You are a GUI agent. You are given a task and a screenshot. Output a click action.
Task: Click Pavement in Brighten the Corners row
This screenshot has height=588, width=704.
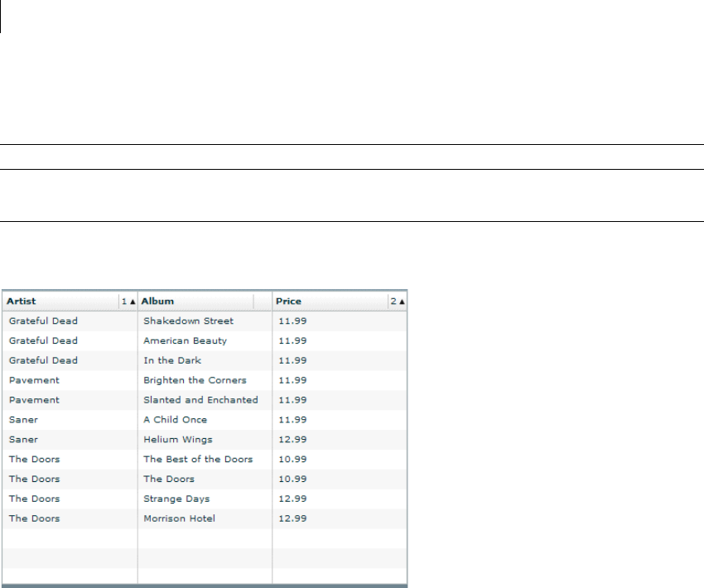[34, 380]
